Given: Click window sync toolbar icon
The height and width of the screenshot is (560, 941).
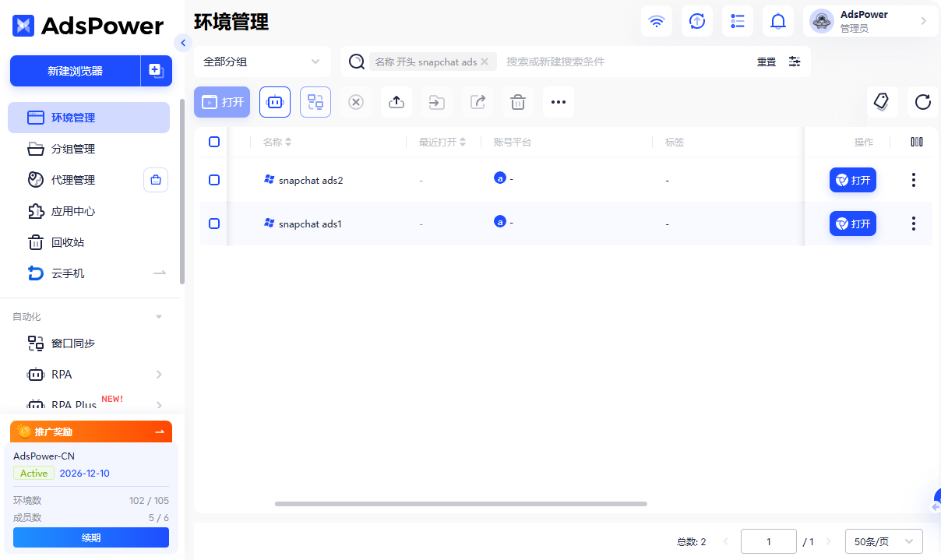Looking at the screenshot, I should (x=315, y=102).
